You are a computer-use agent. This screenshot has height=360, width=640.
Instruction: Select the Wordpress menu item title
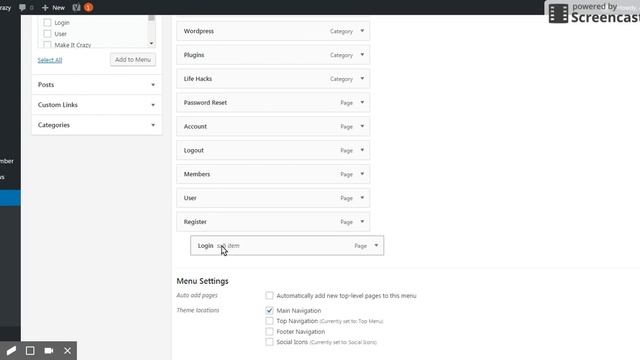point(199,31)
